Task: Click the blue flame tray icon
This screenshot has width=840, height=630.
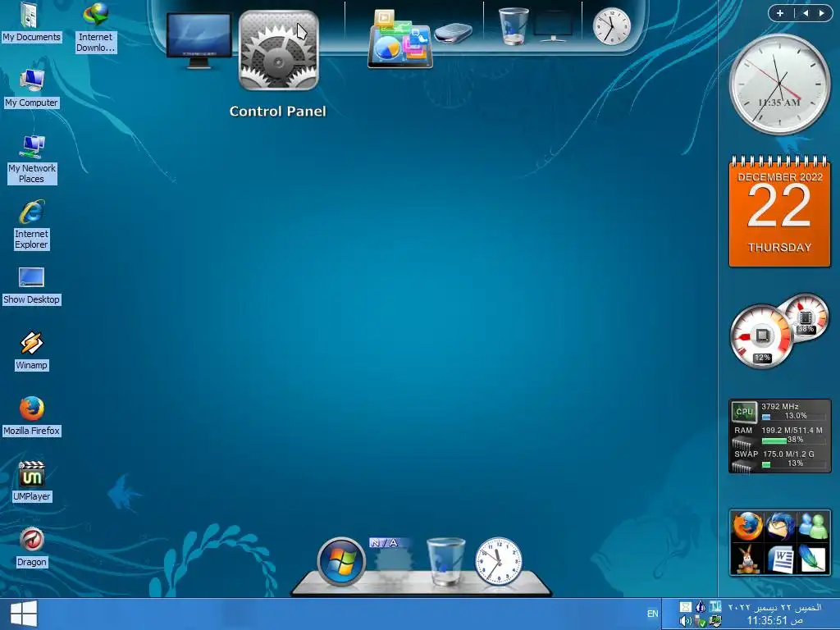Action: pos(701,607)
